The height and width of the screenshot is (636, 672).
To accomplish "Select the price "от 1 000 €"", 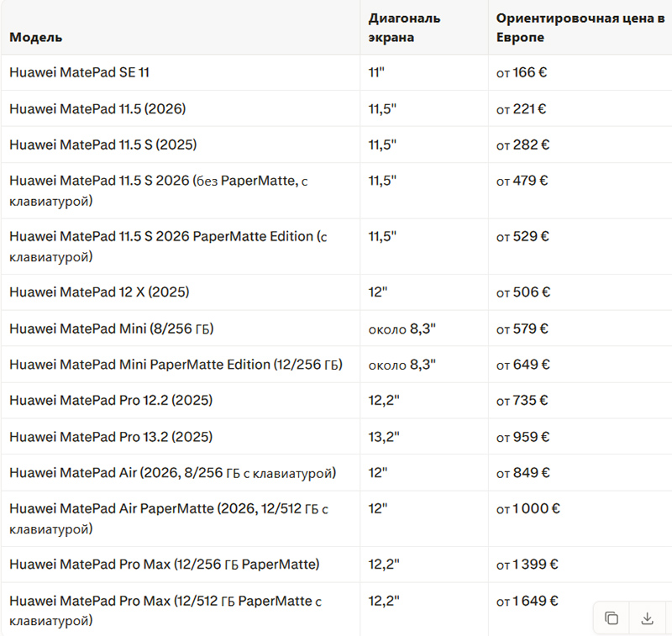I will 528,508.
